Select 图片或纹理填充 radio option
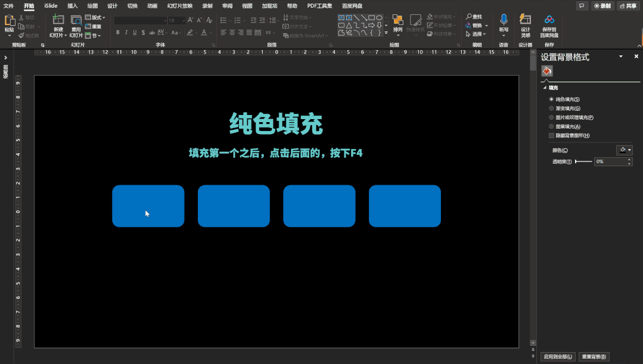 click(551, 117)
